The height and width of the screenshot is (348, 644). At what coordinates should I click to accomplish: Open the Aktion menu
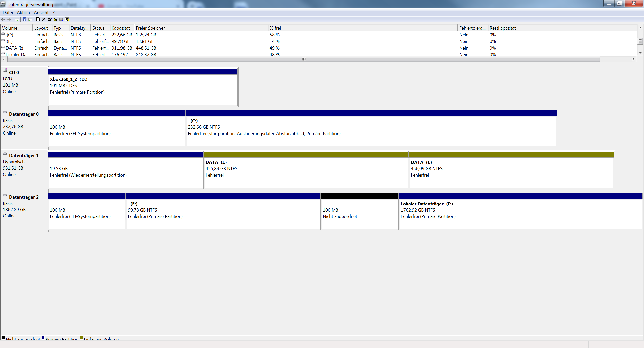click(x=23, y=13)
